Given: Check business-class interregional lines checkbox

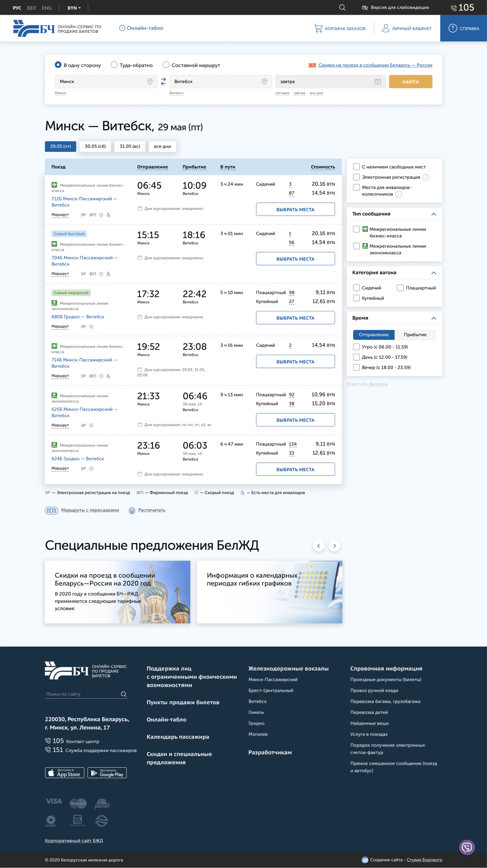Looking at the screenshot, I should [x=356, y=229].
